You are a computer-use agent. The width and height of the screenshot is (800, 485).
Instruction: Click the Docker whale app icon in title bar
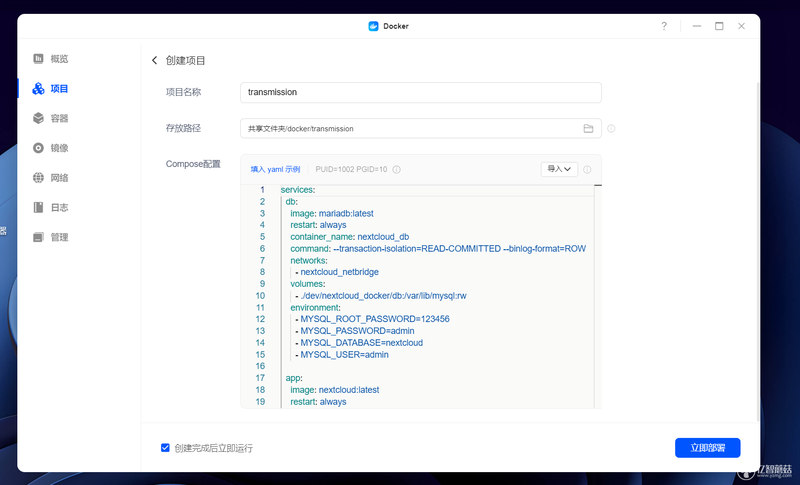(373, 26)
